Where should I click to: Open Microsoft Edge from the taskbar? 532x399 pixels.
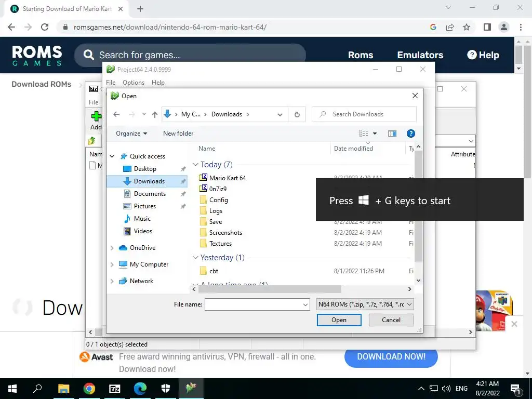[x=140, y=389]
